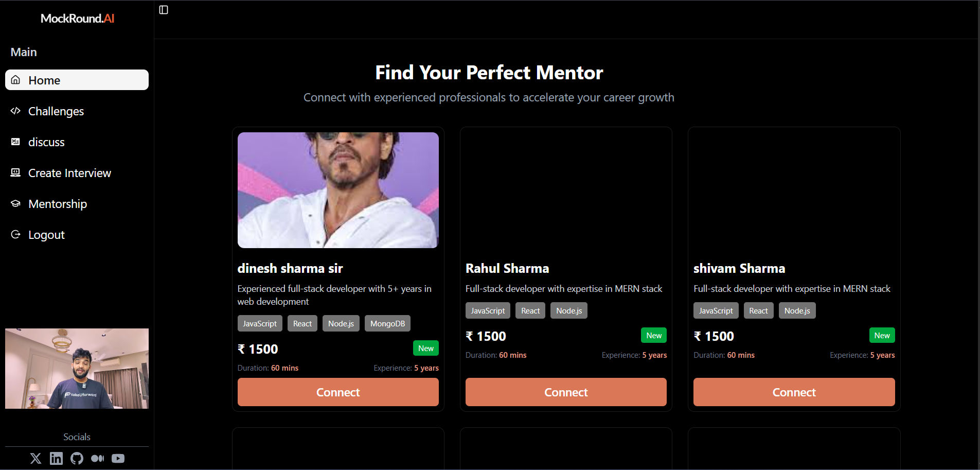Click the Logout arrow icon

pos(15,234)
